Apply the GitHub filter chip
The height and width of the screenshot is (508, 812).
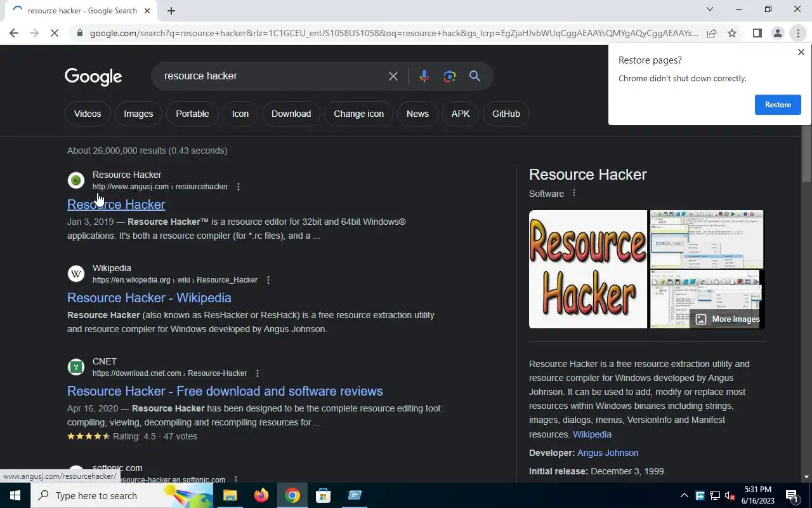[506, 114]
